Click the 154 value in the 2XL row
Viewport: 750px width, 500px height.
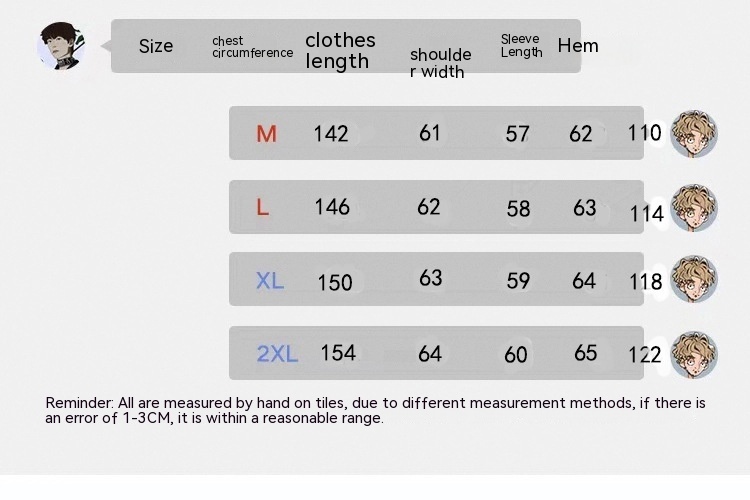[x=338, y=353]
